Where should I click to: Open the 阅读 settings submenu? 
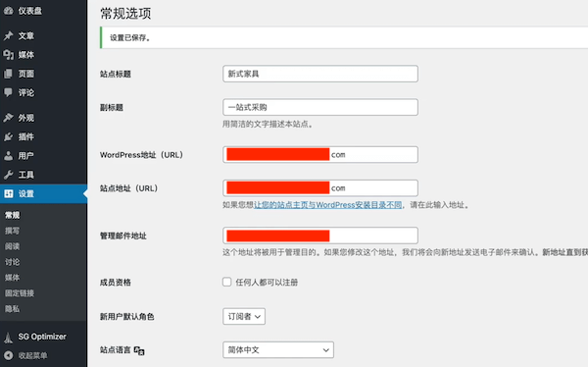[x=12, y=246]
